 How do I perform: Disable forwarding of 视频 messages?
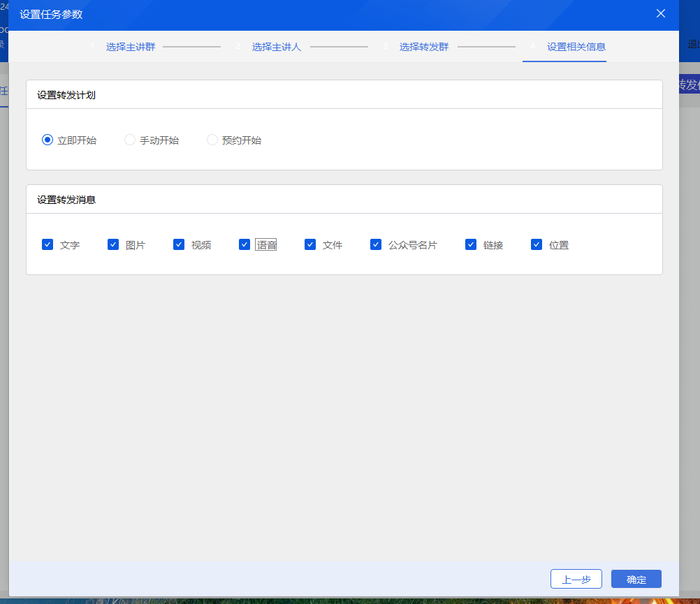coord(179,244)
